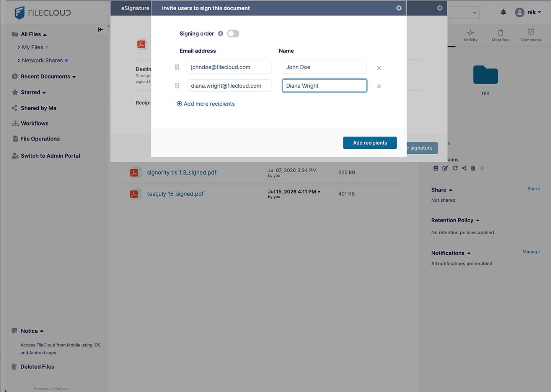Image resolution: width=551 pixels, height=392 pixels.
Task: Open testjuly 15_signed.pdf
Action: [175, 194]
